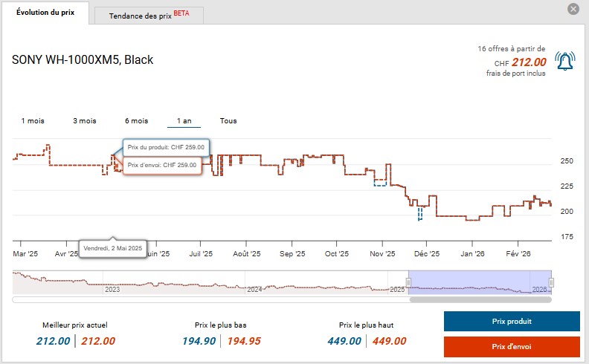
Task: Click the 2024 label in the navigator
Action: [255, 289]
